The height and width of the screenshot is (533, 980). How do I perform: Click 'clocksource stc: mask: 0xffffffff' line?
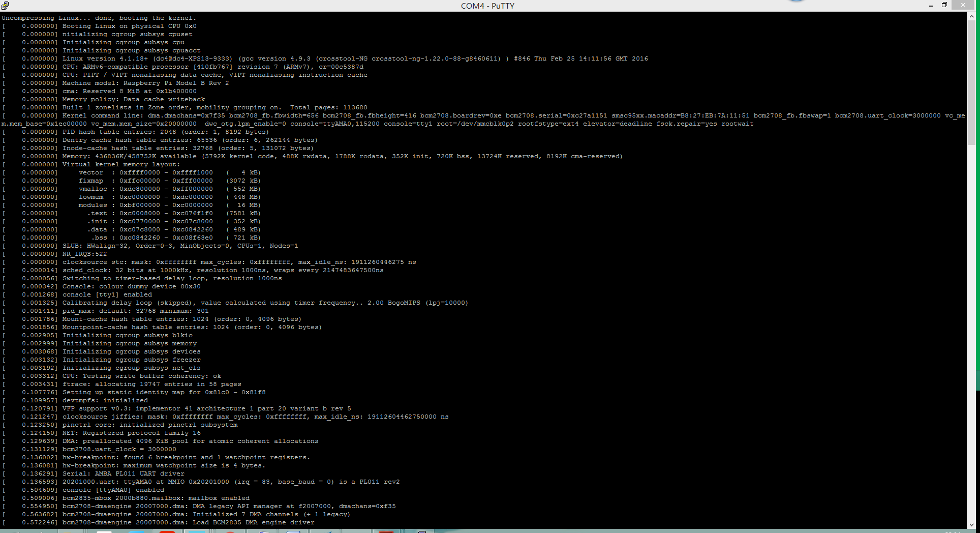click(x=239, y=262)
